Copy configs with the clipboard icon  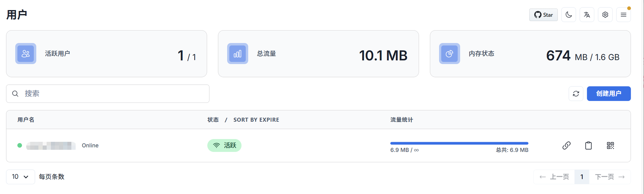[588, 145]
